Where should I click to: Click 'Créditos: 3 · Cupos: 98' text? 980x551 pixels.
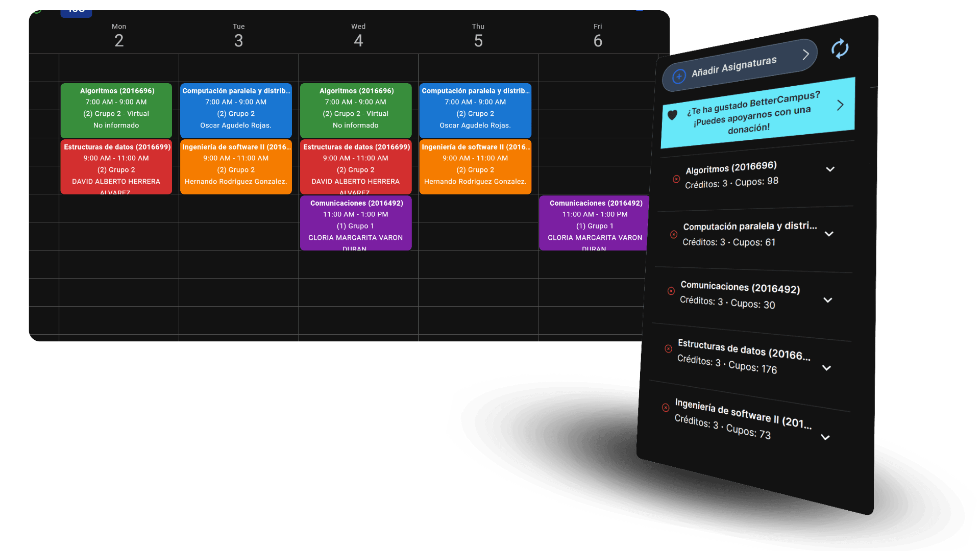click(x=731, y=183)
